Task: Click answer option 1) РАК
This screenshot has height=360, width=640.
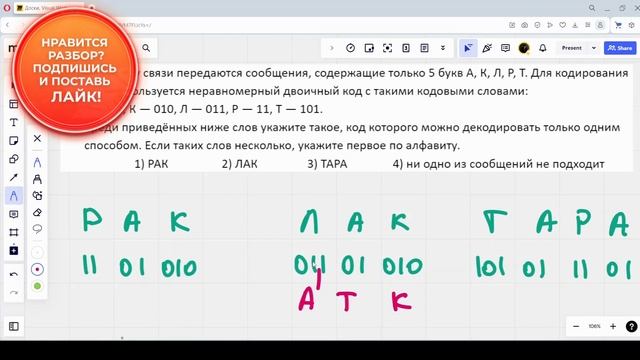Action: pos(151,164)
